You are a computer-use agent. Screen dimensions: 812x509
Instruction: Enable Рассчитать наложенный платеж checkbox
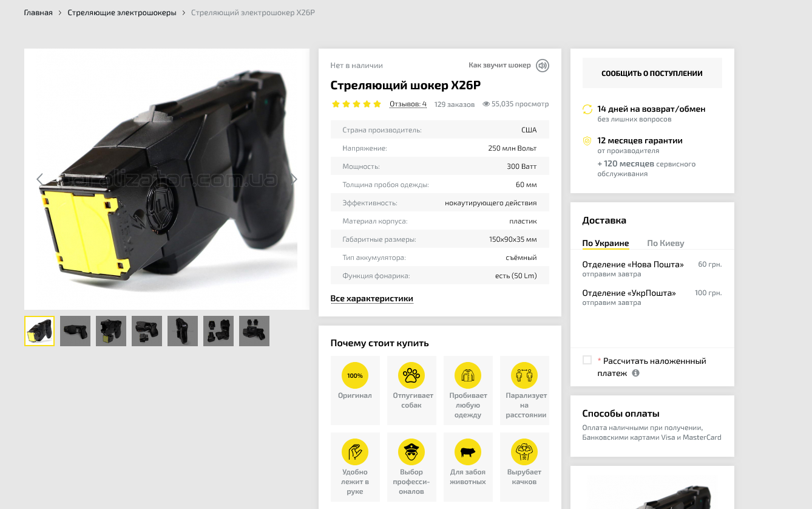pyautogui.click(x=587, y=360)
